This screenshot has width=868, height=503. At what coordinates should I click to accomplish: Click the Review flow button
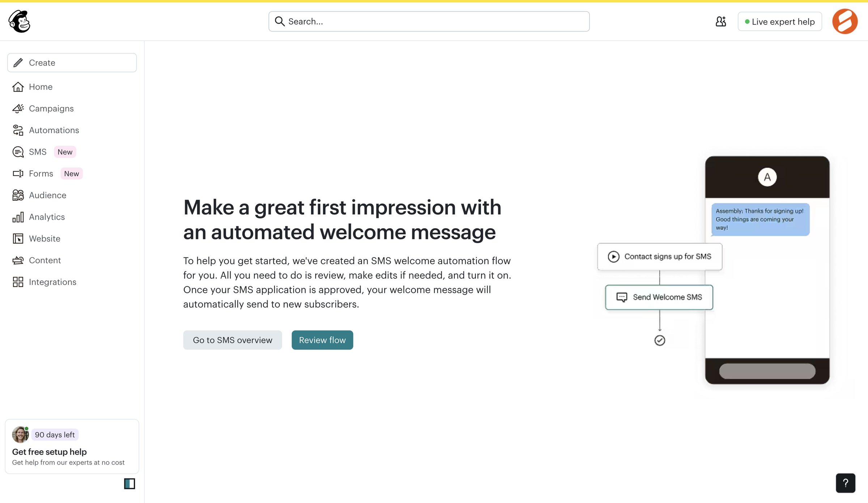[x=322, y=340]
